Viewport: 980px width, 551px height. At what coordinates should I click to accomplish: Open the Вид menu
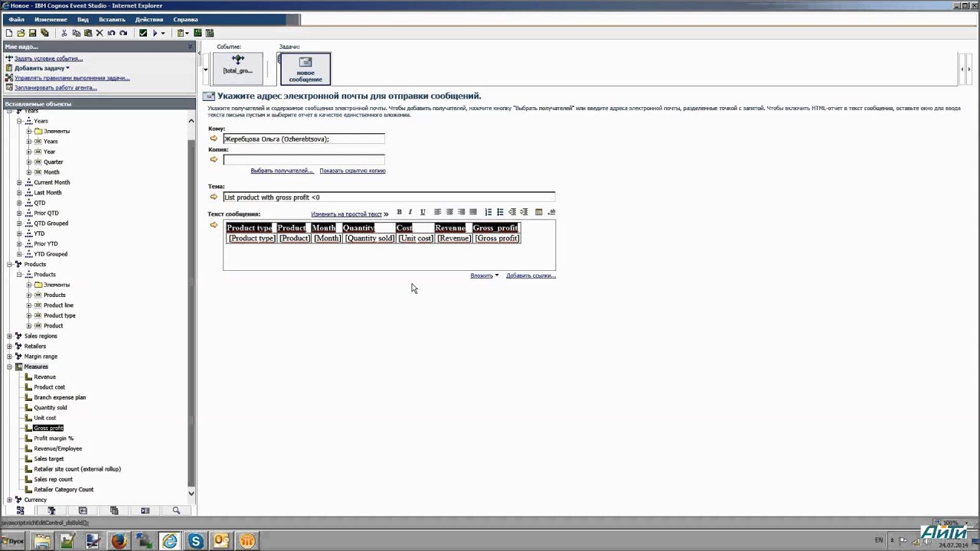pos(83,19)
